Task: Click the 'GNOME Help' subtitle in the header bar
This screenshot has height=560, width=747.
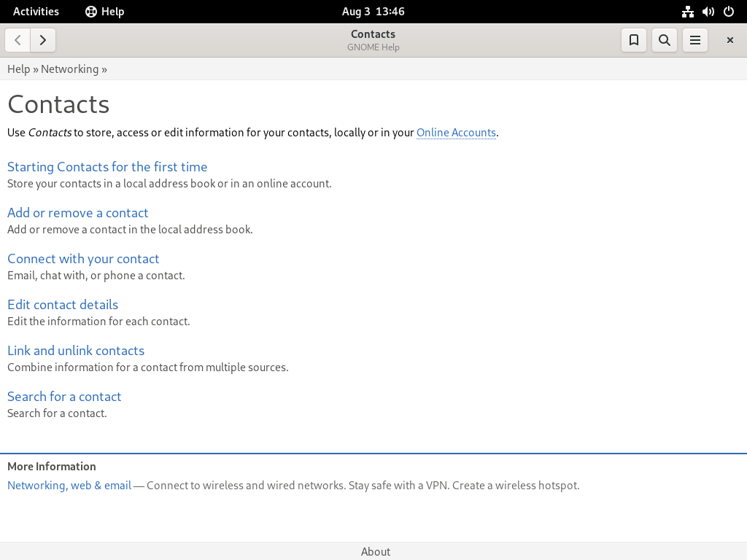Action: 373,47
